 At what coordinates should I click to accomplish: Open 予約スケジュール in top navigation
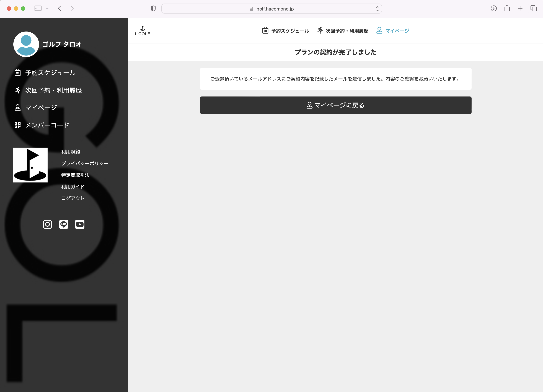point(286,31)
